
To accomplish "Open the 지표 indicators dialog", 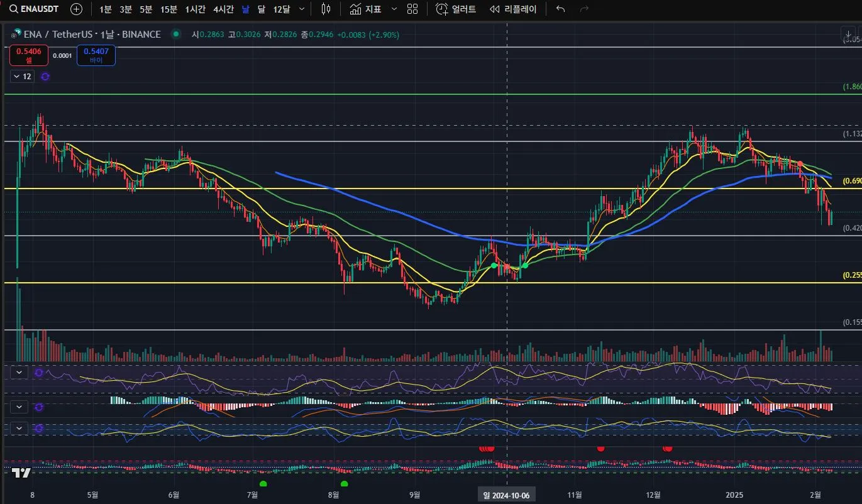I will pos(365,9).
